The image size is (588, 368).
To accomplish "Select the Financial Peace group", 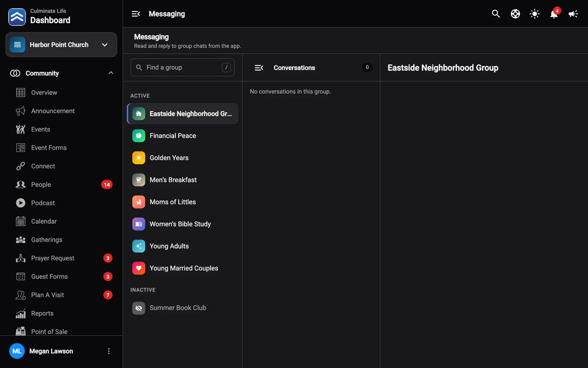I will 183,136.
